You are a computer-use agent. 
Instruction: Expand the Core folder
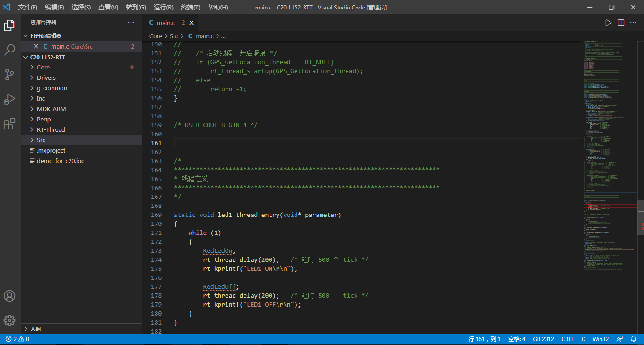tap(81, 67)
